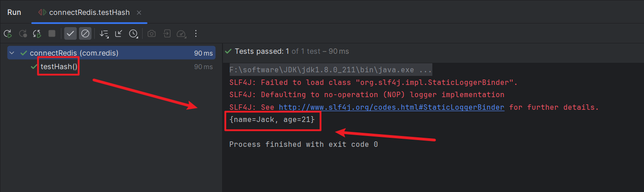Select the testHash() test method

[x=59, y=67]
